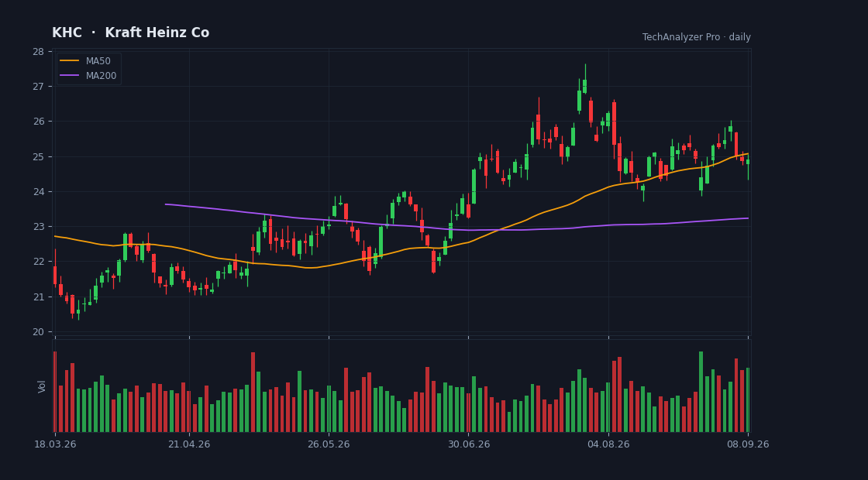This screenshot has width=868, height=480.
Task: Select the MA200 legend entry
Action: click(88, 76)
